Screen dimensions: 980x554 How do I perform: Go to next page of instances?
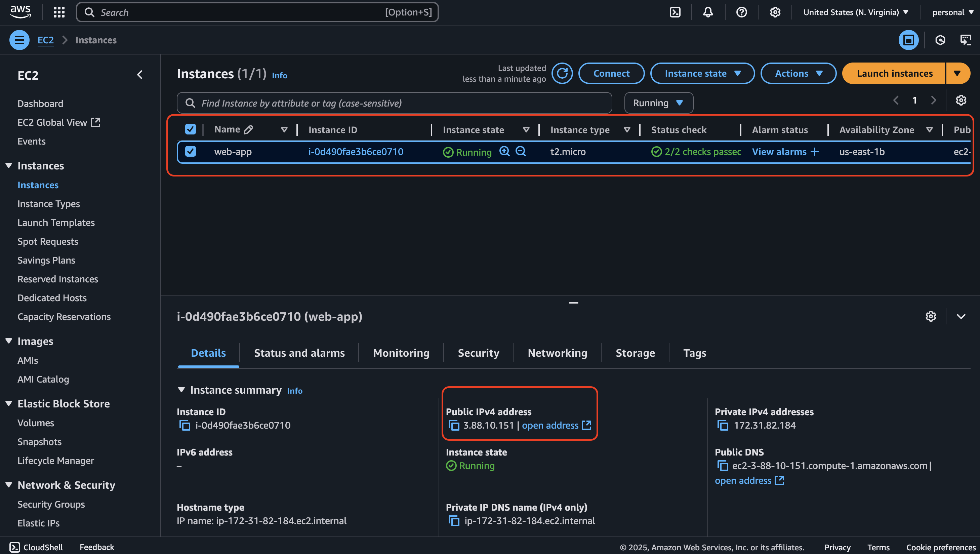pos(933,100)
